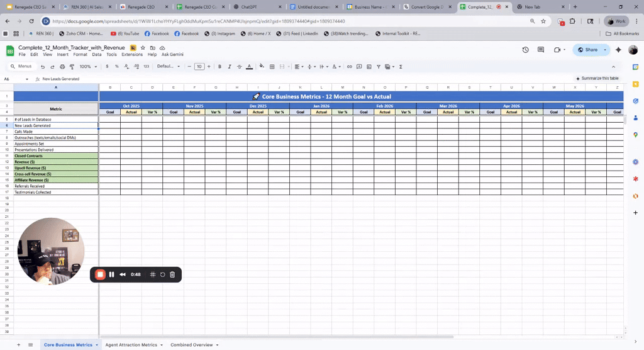The image size is (644, 350).
Task: Open the text color picker
Action: click(x=249, y=67)
